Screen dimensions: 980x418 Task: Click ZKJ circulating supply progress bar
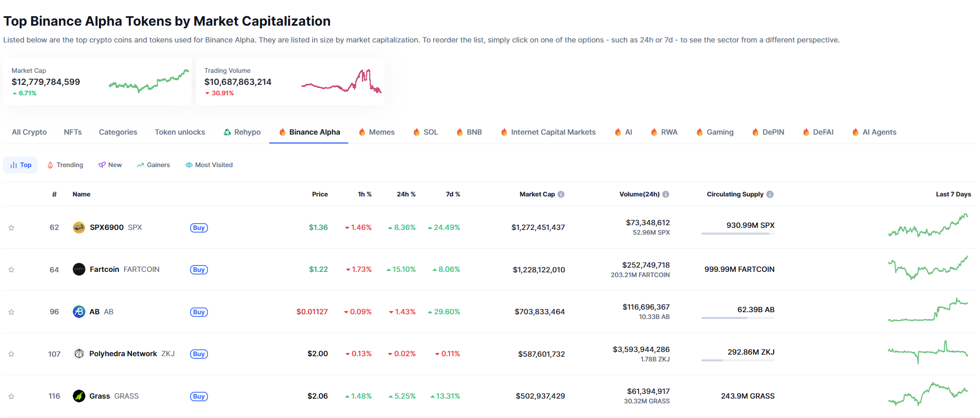point(738,360)
